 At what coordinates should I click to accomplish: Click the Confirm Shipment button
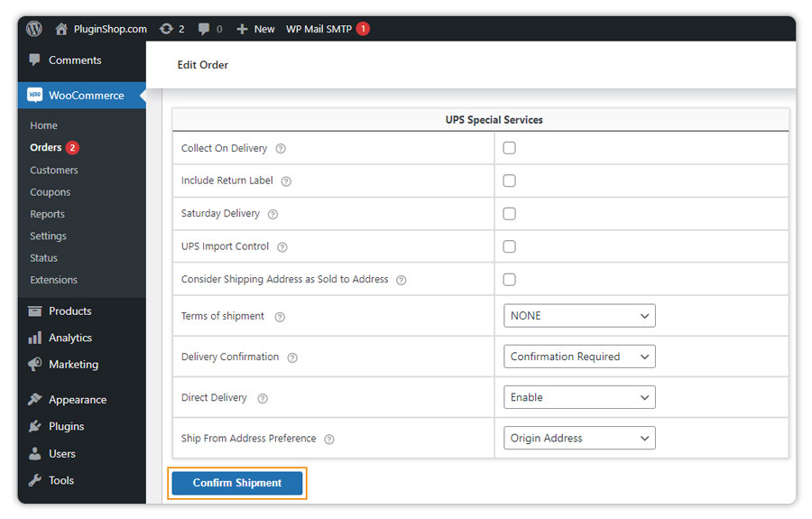[x=237, y=483]
